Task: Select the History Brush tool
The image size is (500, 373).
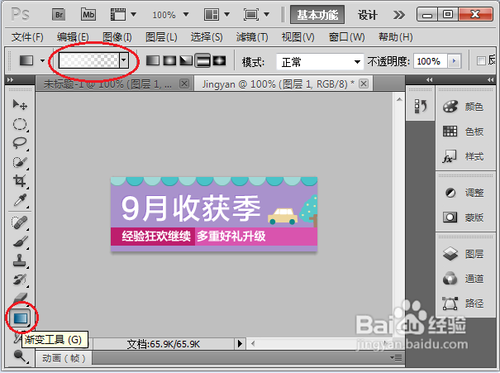Action: click(20, 279)
